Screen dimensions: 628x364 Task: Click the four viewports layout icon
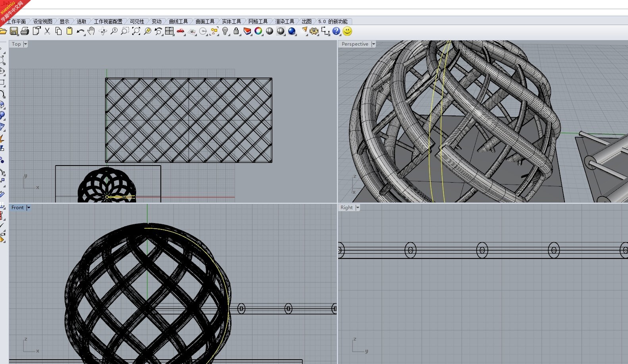(170, 31)
